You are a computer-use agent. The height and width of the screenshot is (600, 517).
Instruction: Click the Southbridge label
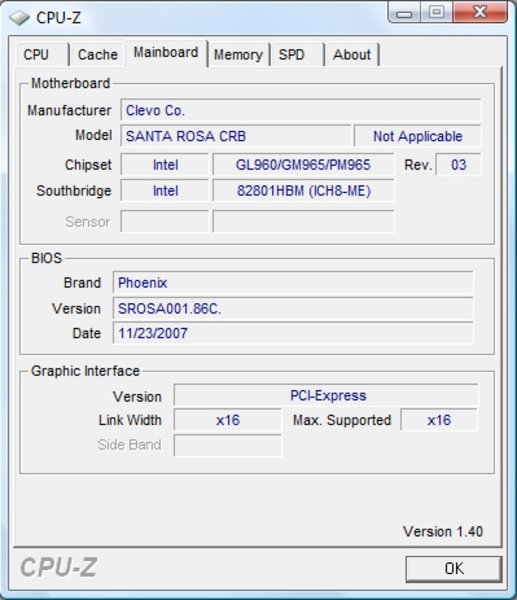click(x=74, y=191)
